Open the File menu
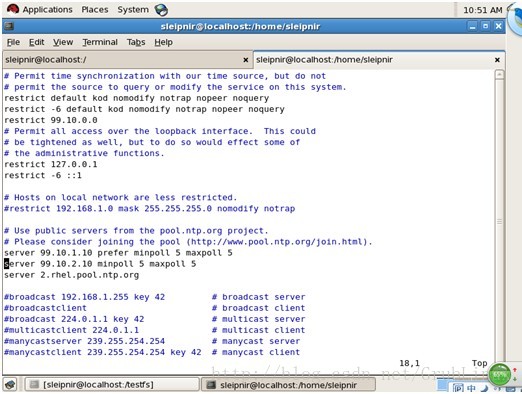Viewport: 522px width, 394px height. coord(13,42)
